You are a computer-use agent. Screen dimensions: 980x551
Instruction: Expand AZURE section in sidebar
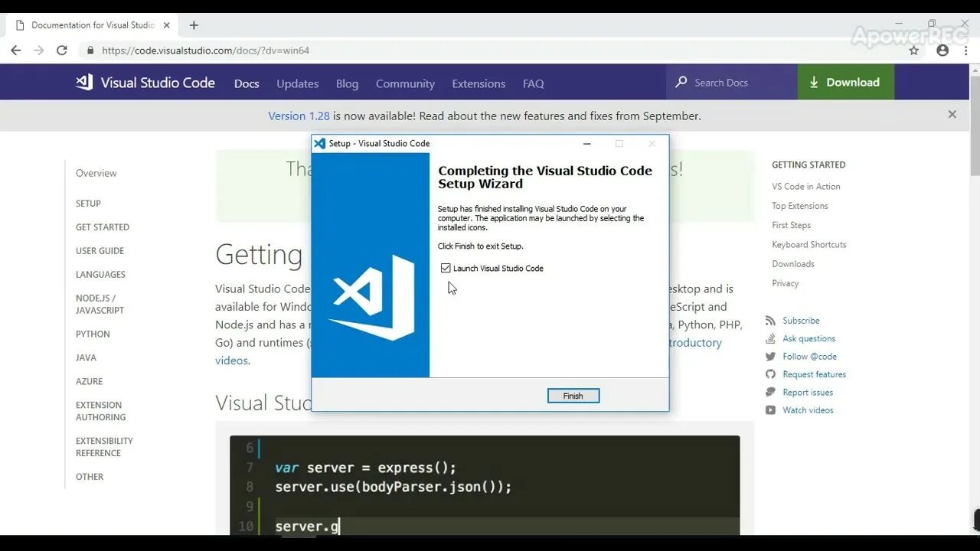pyautogui.click(x=89, y=381)
